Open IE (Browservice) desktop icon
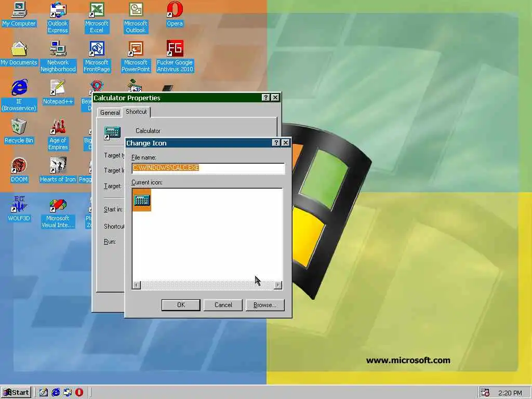 19,96
